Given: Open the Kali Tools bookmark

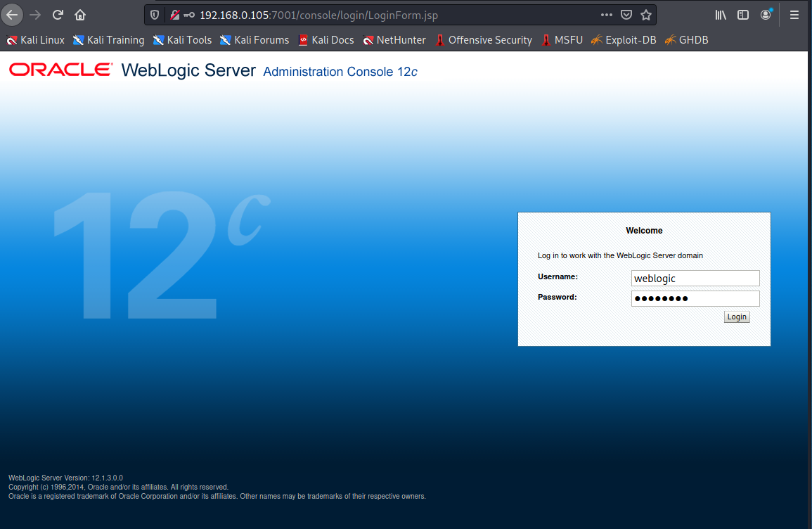Looking at the screenshot, I should pos(182,40).
